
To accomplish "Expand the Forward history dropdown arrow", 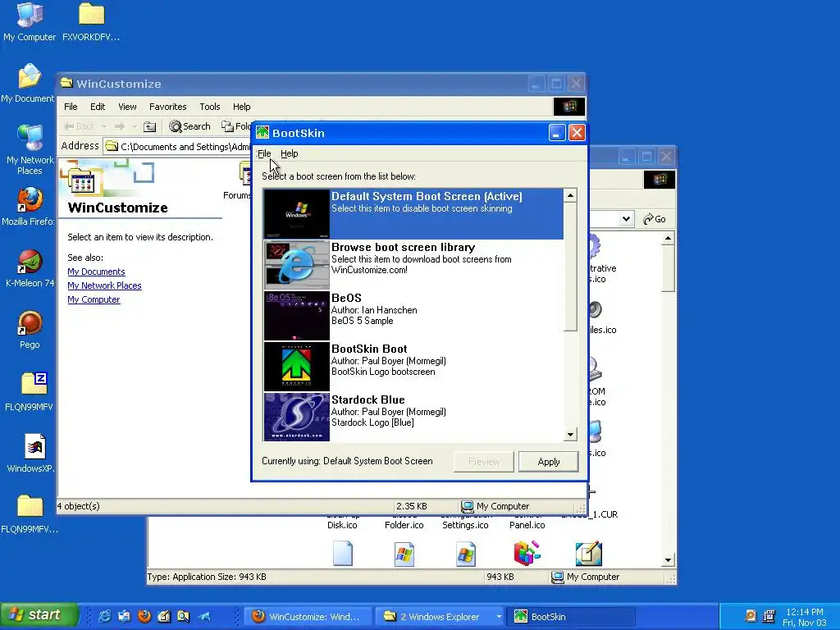I will coord(135,126).
